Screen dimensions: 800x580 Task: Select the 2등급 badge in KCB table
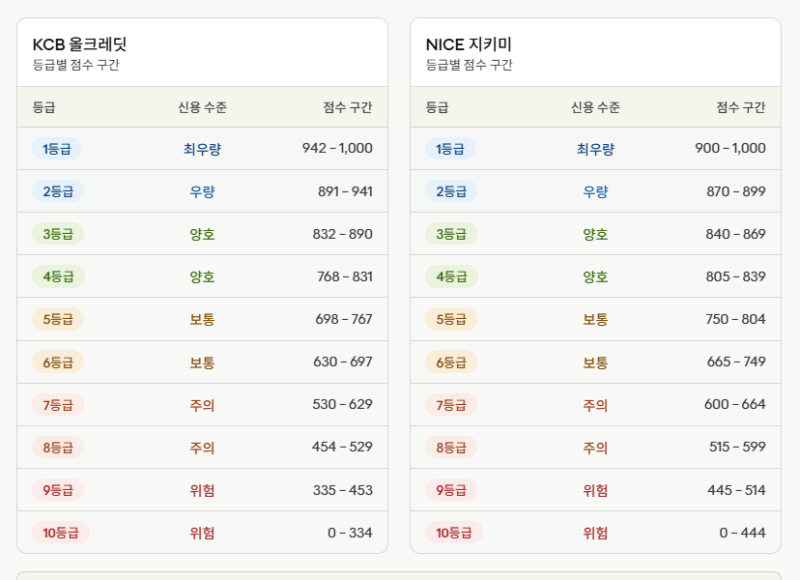pos(58,191)
